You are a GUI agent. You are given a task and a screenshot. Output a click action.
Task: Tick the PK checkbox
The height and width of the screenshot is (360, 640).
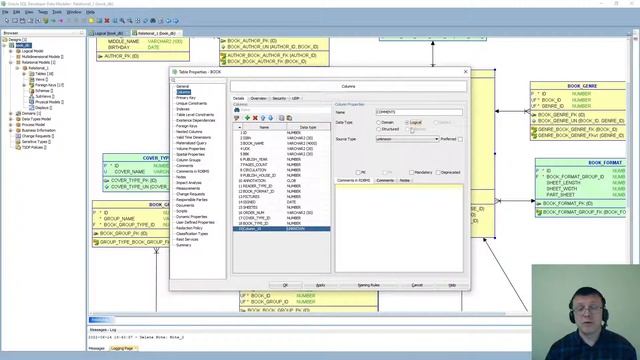358,172
